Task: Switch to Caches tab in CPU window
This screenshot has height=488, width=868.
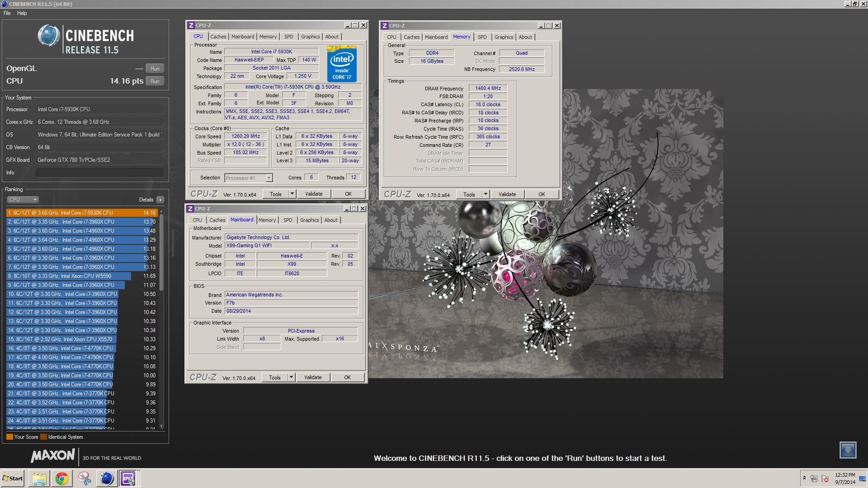Action: pos(218,37)
